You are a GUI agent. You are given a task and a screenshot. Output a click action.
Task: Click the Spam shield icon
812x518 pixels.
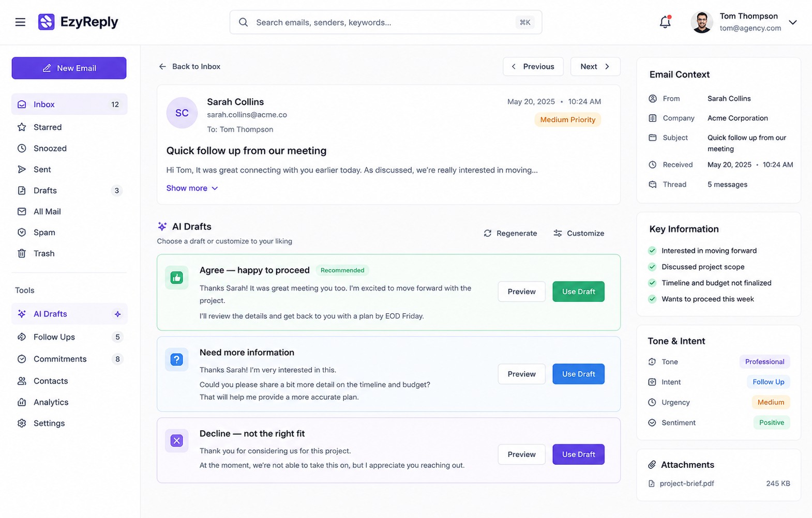(x=22, y=233)
